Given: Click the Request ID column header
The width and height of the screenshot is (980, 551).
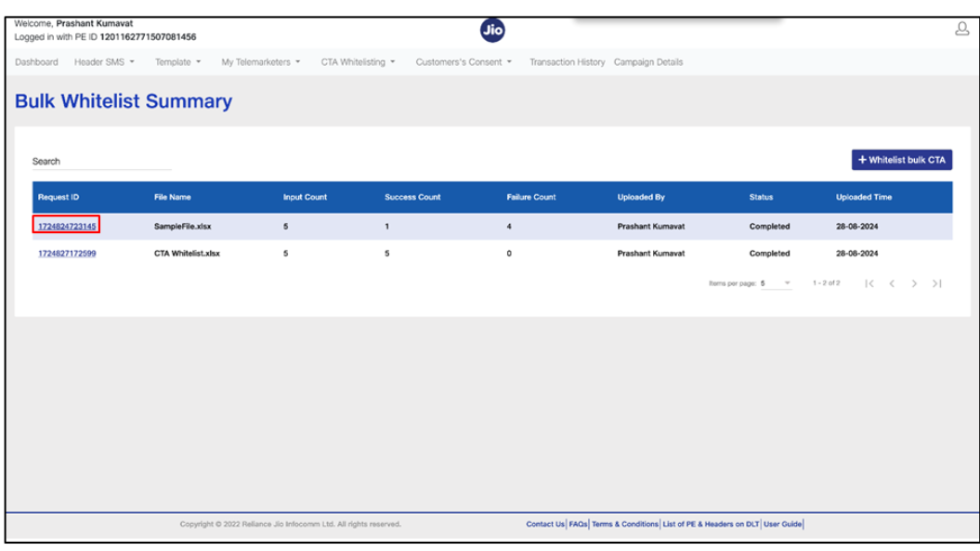Looking at the screenshot, I should click(x=59, y=197).
